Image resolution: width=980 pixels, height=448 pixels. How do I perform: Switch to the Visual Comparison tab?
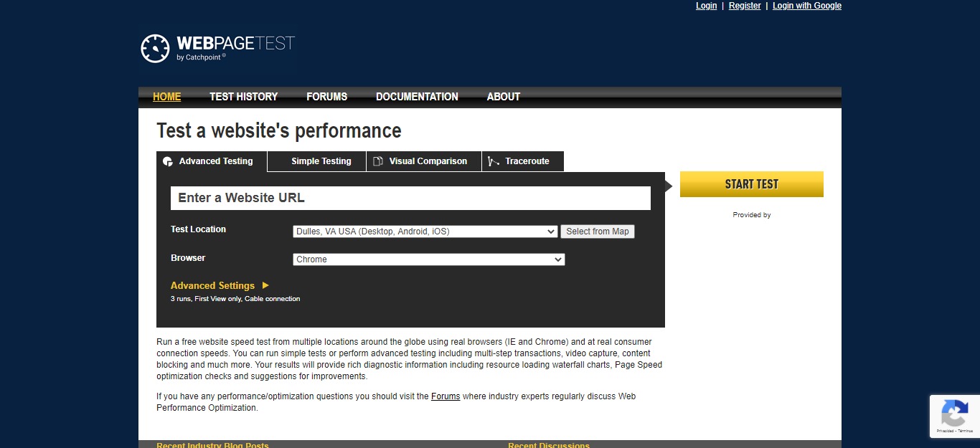click(x=424, y=161)
